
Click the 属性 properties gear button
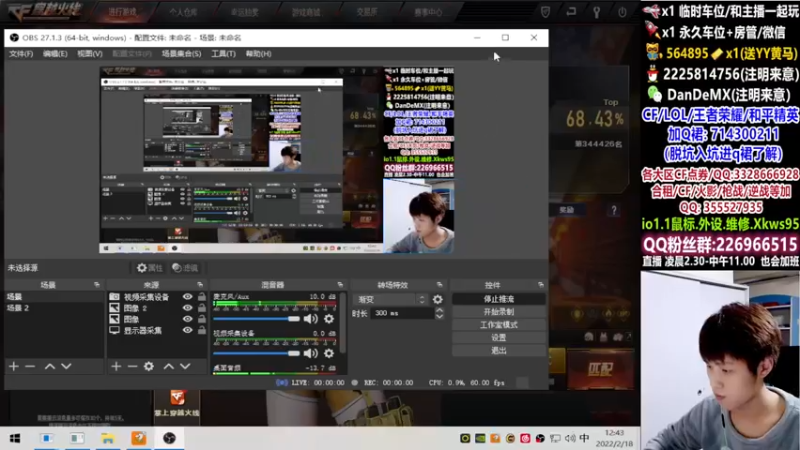pos(149,268)
